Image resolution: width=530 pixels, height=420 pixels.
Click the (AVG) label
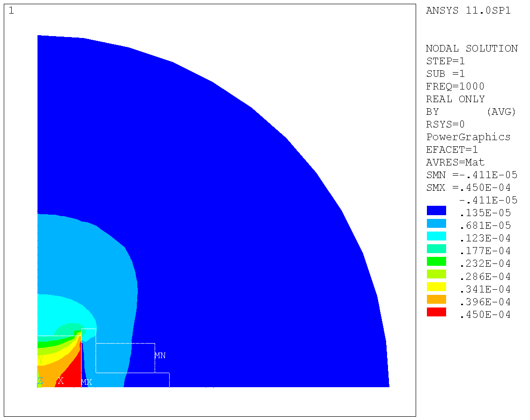click(x=501, y=112)
